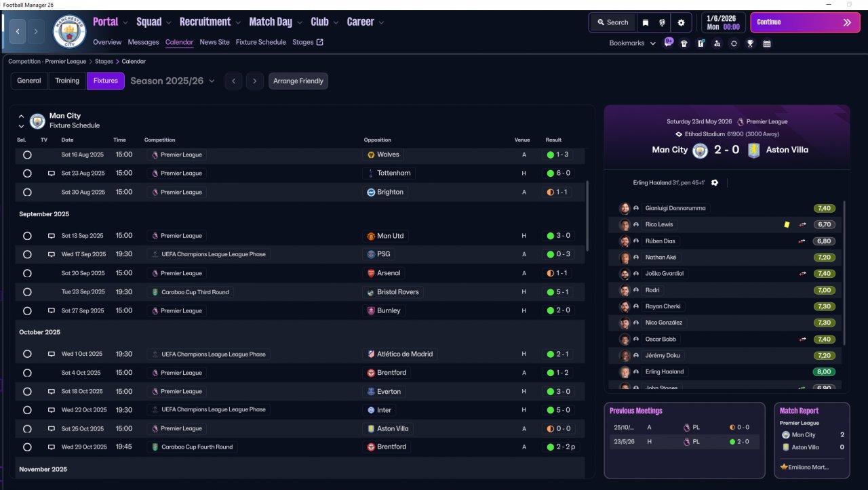Click the Man City crest in match summary
This screenshot has height=490, width=868.
tap(700, 150)
